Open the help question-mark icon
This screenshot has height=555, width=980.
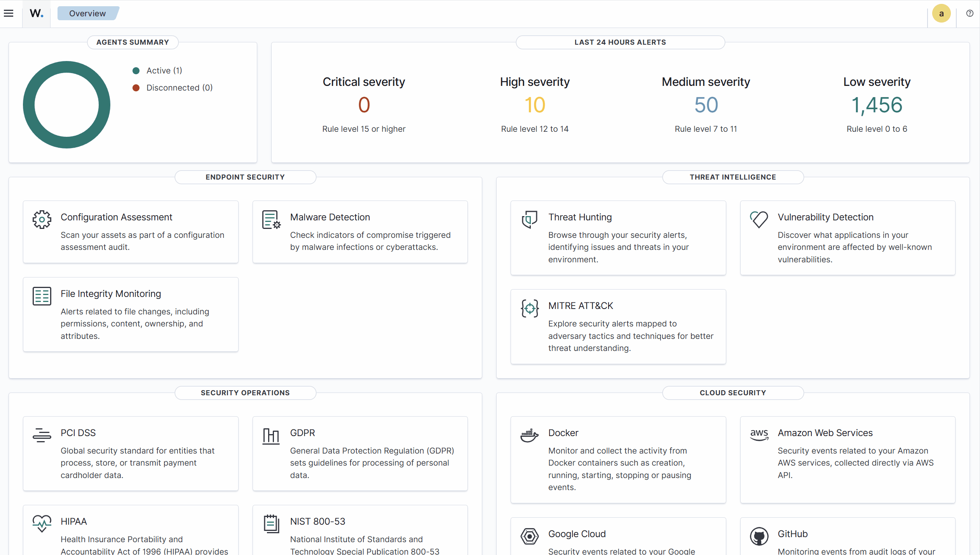point(970,13)
